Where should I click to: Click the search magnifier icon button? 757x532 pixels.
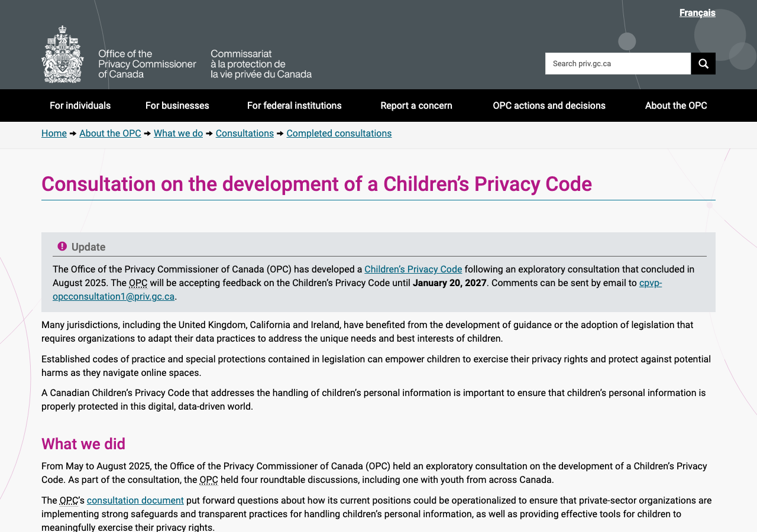(x=703, y=63)
